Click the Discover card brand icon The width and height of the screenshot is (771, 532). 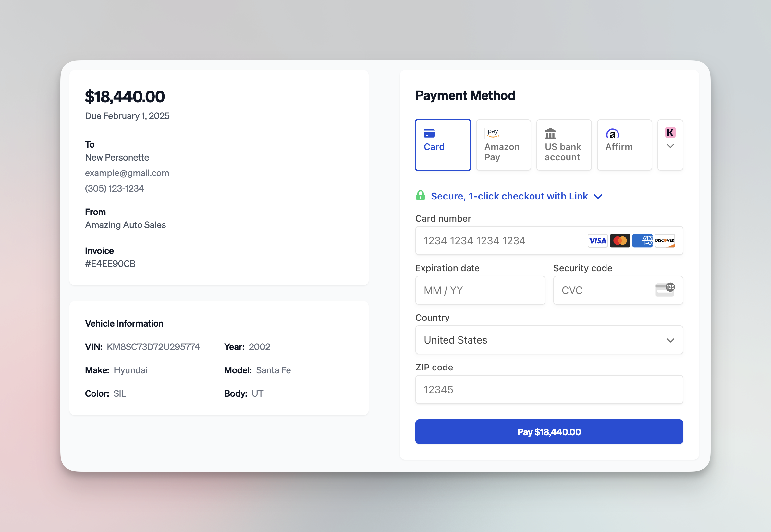[666, 240]
